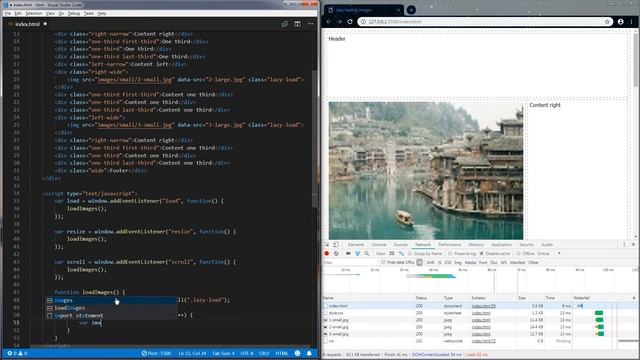Check the Preserve log checkbox

click(x=450, y=253)
